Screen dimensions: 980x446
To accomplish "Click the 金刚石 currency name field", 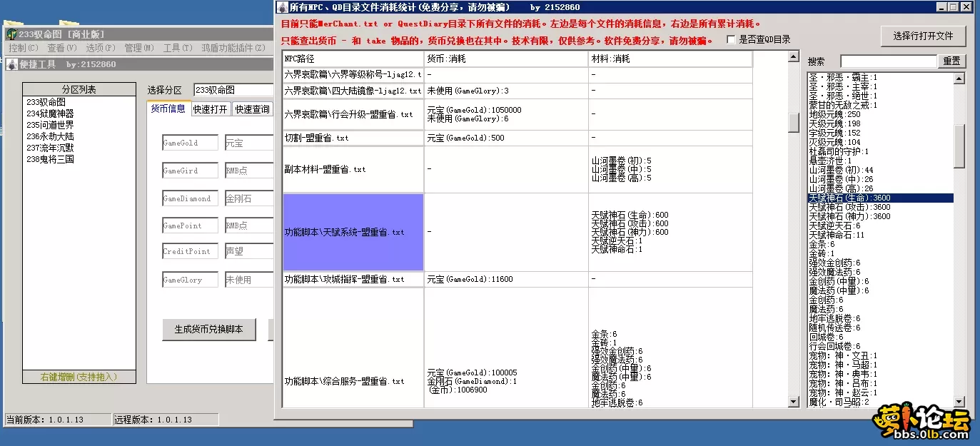I will coord(250,198).
